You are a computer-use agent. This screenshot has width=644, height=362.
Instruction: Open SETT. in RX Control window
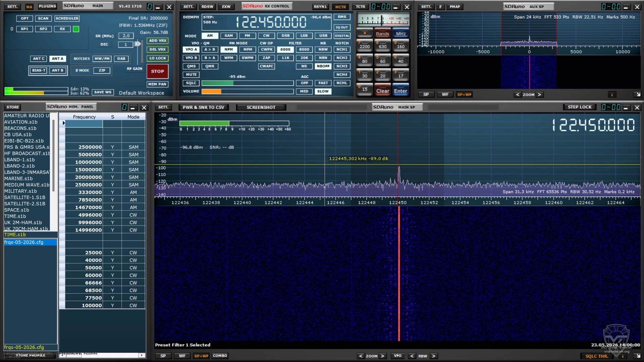click(x=188, y=7)
